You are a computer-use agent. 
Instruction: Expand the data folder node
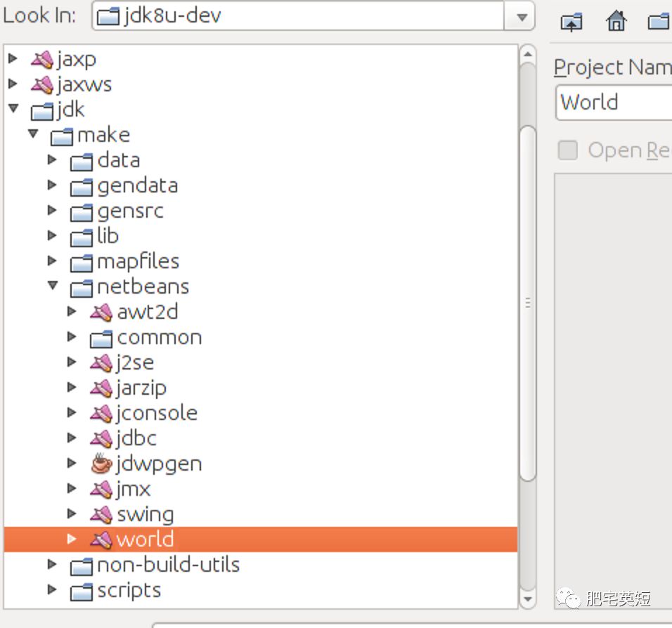tap(52, 159)
